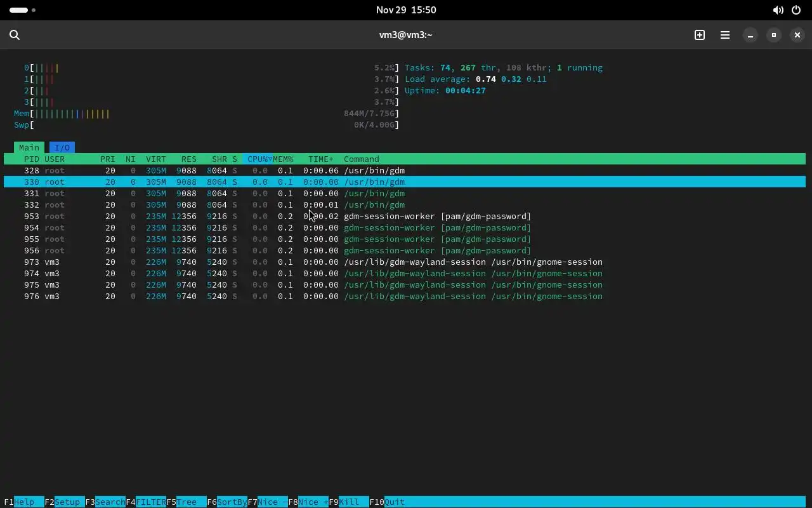Image resolution: width=812 pixels, height=508 pixels.
Task: Click the Tasks count line
Action: 504,68
